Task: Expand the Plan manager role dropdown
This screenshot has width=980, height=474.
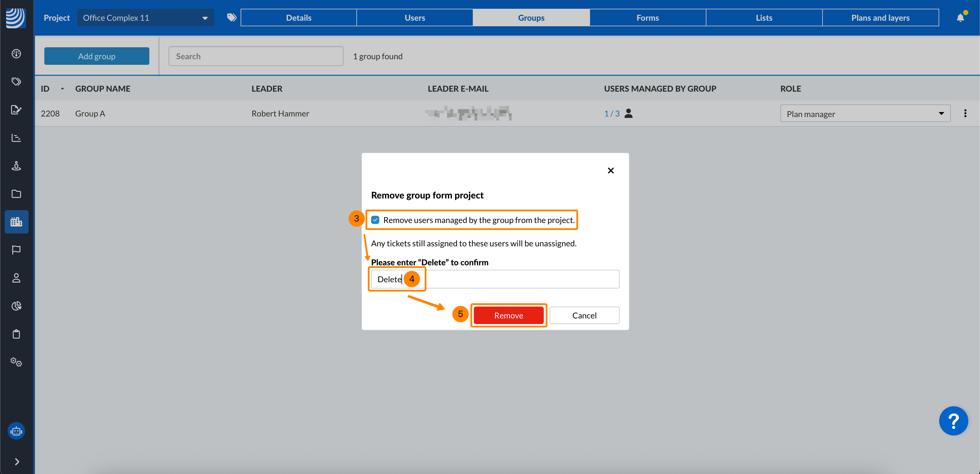Action: pos(865,114)
